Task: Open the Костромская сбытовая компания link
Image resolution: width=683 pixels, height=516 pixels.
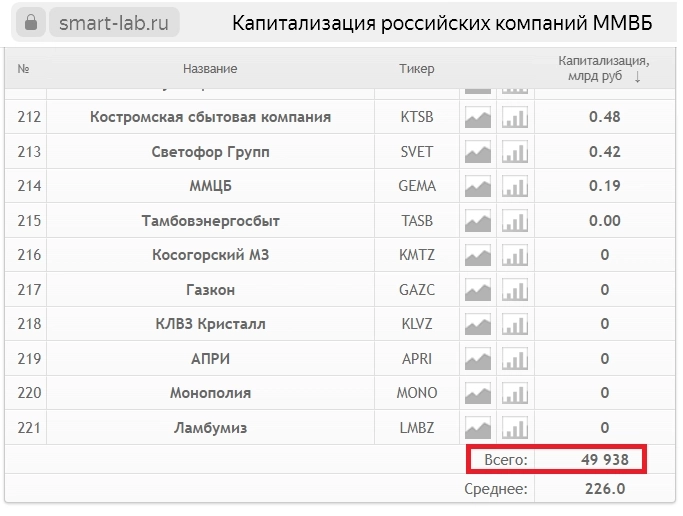Action: point(210,117)
